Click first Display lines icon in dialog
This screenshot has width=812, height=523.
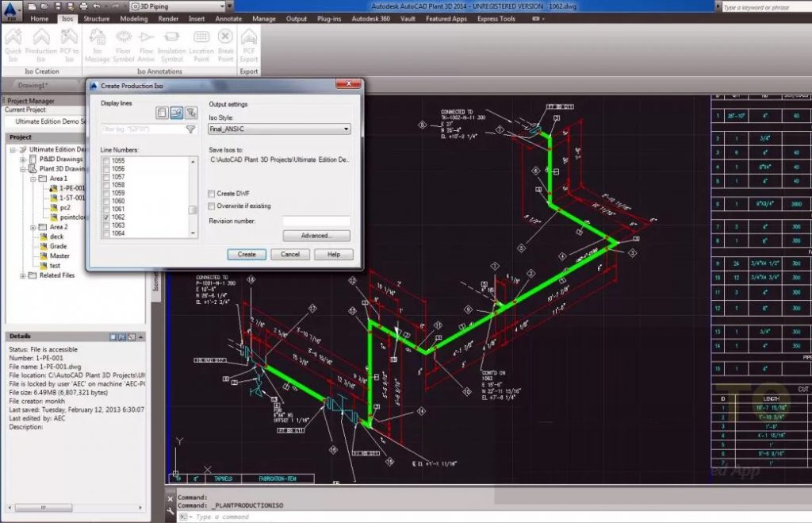(x=162, y=113)
